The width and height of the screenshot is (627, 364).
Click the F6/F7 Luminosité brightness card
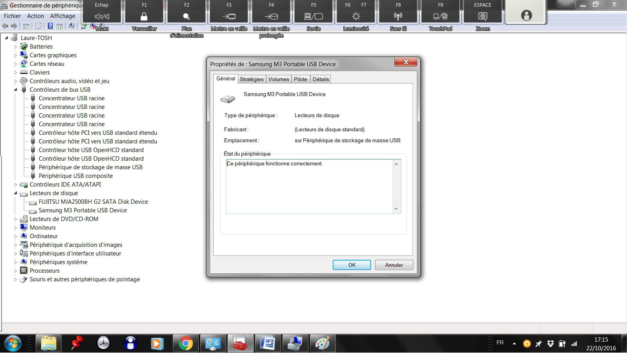tap(356, 12)
